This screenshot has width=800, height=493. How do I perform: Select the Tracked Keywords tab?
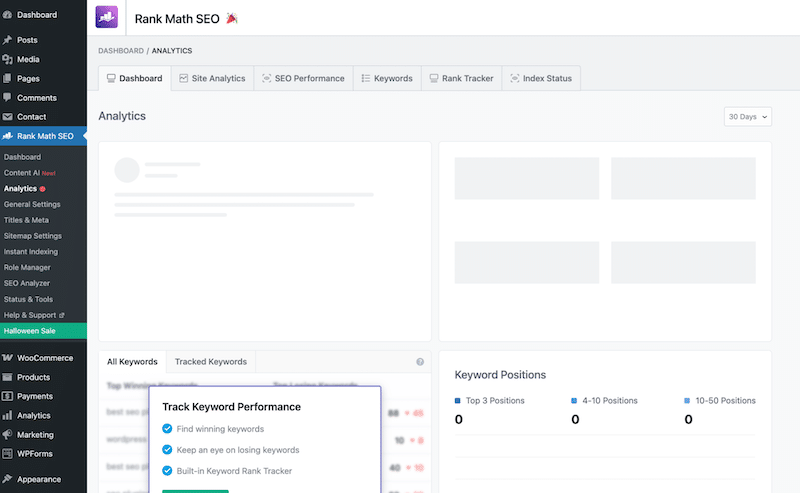tap(211, 362)
